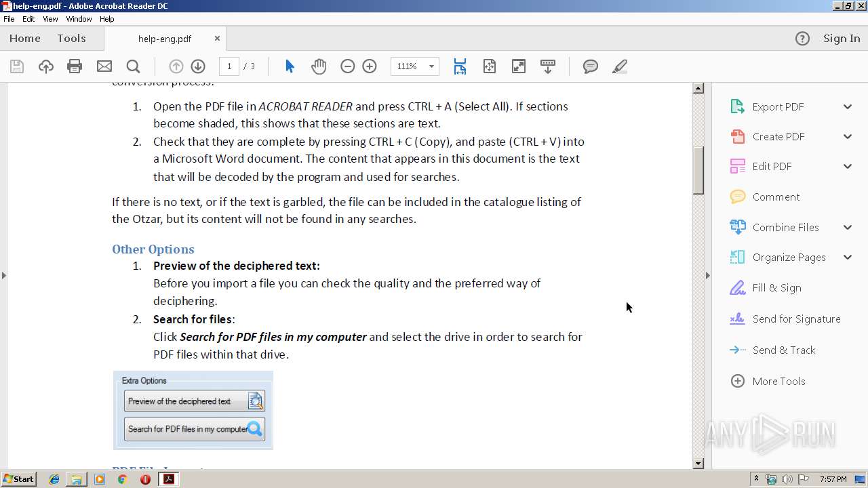Image resolution: width=868 pixels, height=488 pixels.
Task: Open the Help menu
Action: tap(107, 19)
